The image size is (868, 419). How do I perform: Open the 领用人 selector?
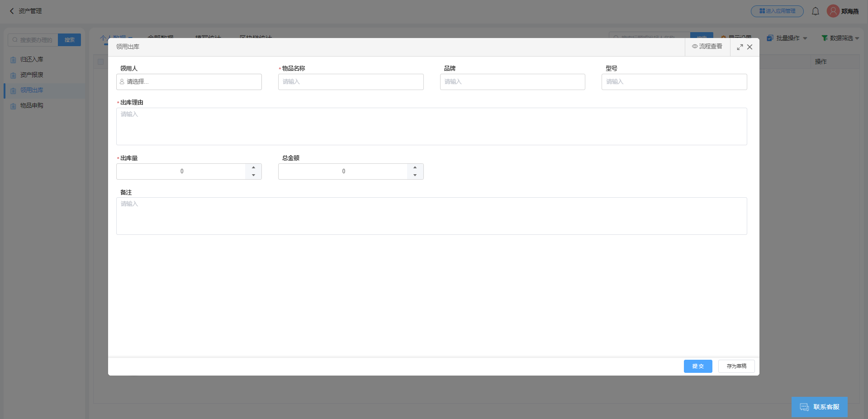(x=189, y=82)
